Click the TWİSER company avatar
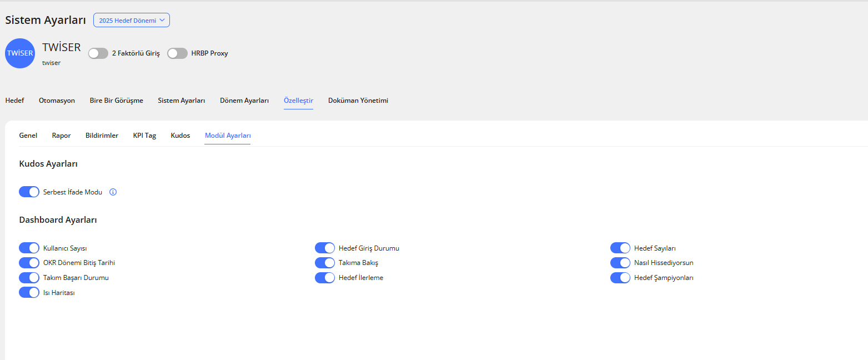The image size is (868, 360). tap(21, 53)
